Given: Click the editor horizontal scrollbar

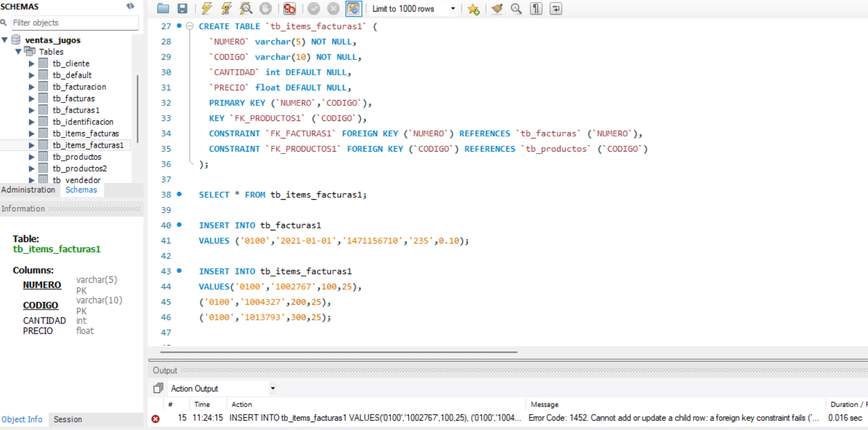Looking at the screenshot, I should 338,352.
